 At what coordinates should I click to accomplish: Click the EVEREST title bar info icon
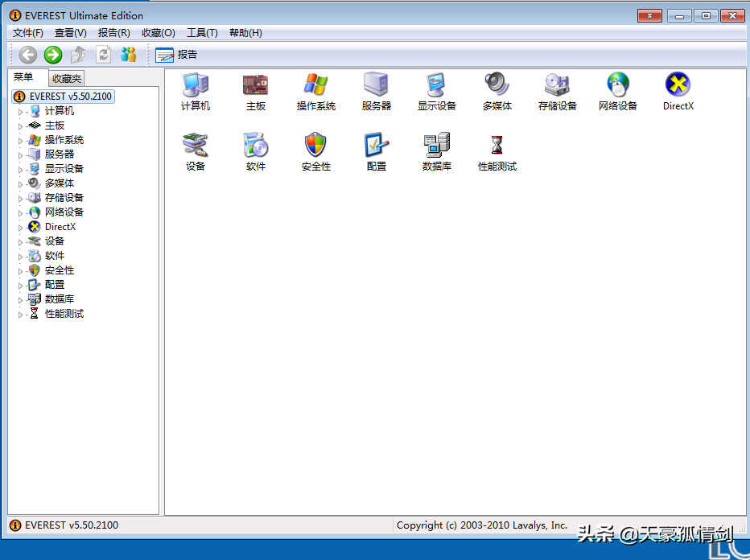click(15, 15)
